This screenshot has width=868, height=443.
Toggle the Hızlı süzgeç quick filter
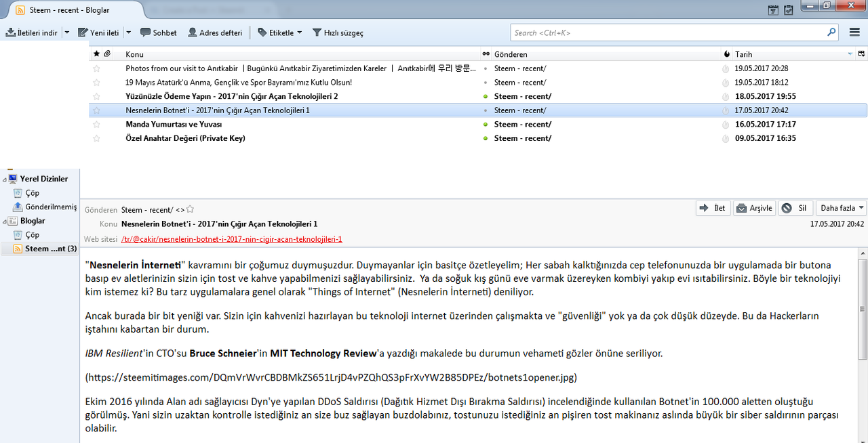(338, 33)
